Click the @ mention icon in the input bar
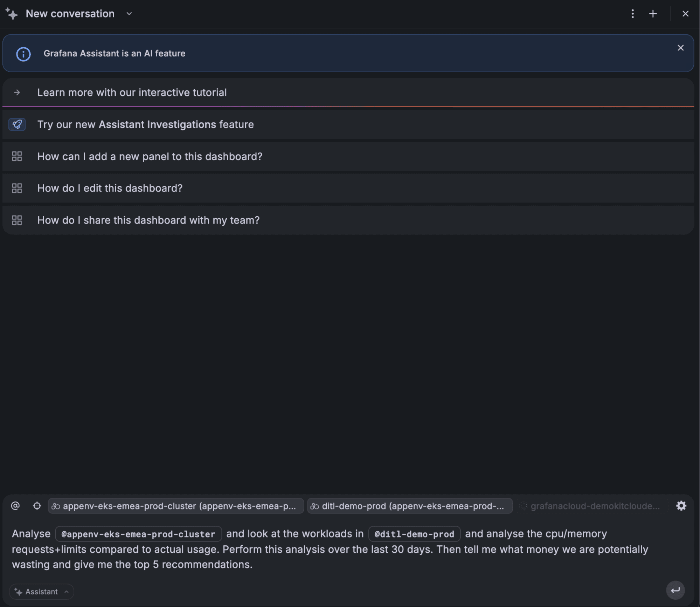The width and height of the screenshot is (700, 607). pos(15,506)
